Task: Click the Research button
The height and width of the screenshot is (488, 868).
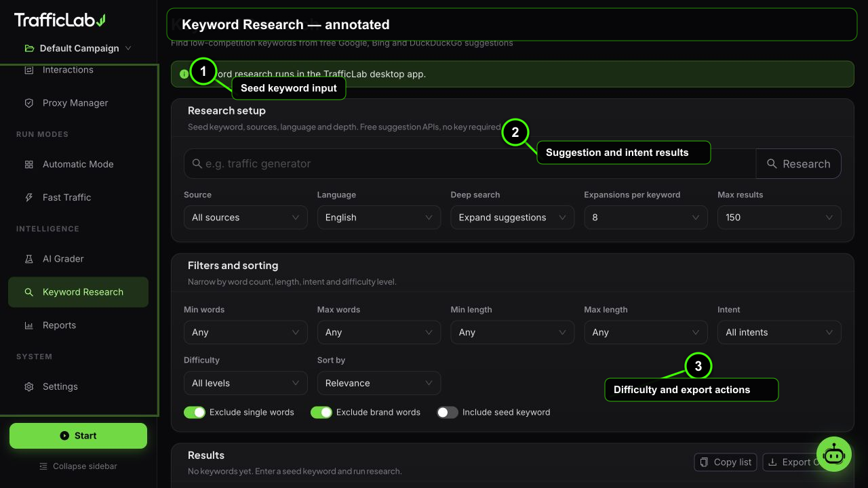Action: coord(799,164)
